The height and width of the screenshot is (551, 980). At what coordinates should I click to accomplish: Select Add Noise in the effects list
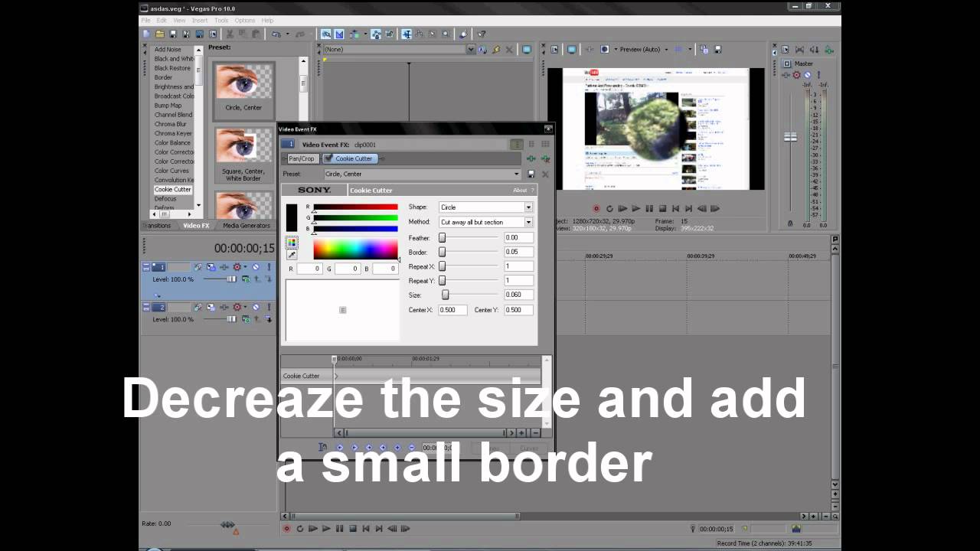168,50
